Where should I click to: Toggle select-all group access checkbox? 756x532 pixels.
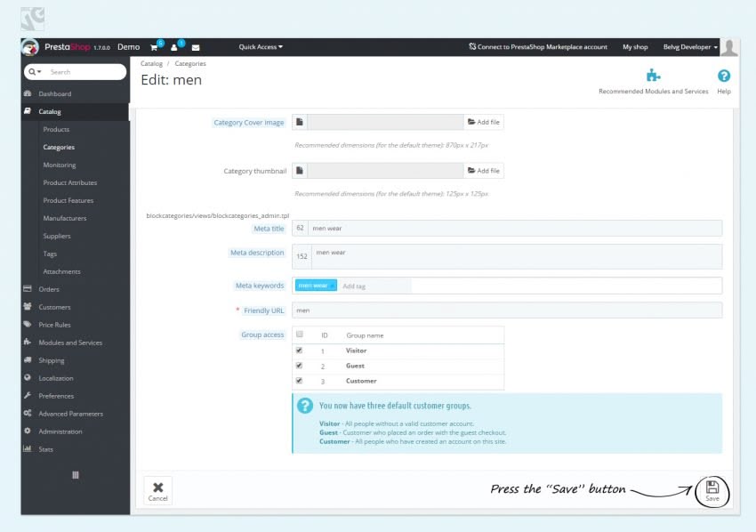point(300,335)
